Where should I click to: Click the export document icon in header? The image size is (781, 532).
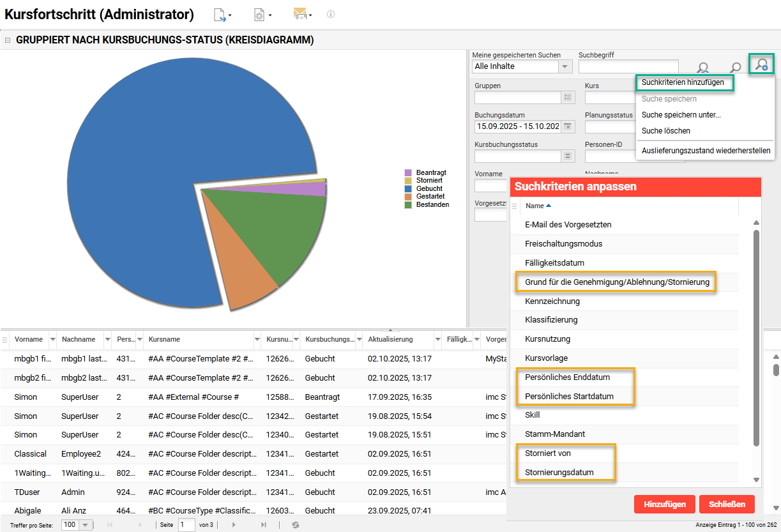(220, 14)
